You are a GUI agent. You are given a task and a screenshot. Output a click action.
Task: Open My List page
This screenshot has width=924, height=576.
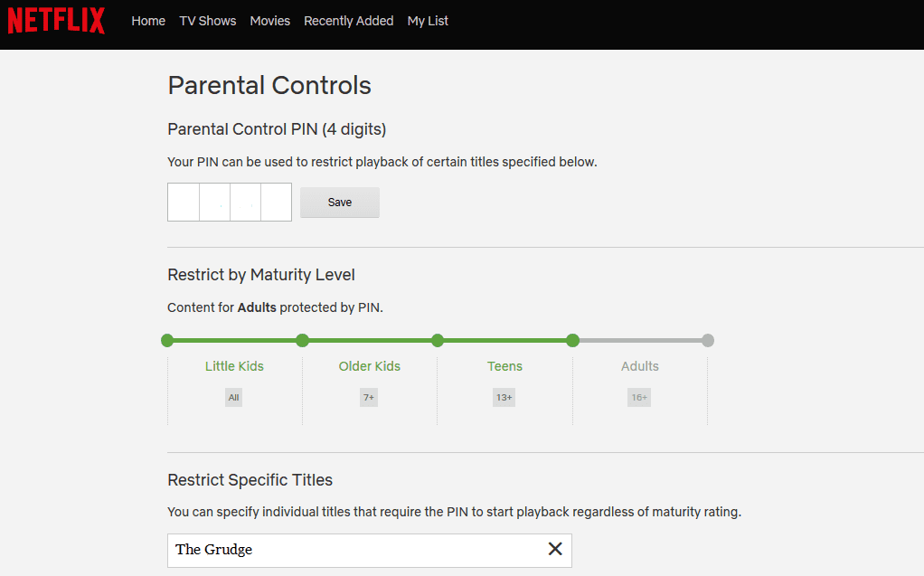click(428, 21)
